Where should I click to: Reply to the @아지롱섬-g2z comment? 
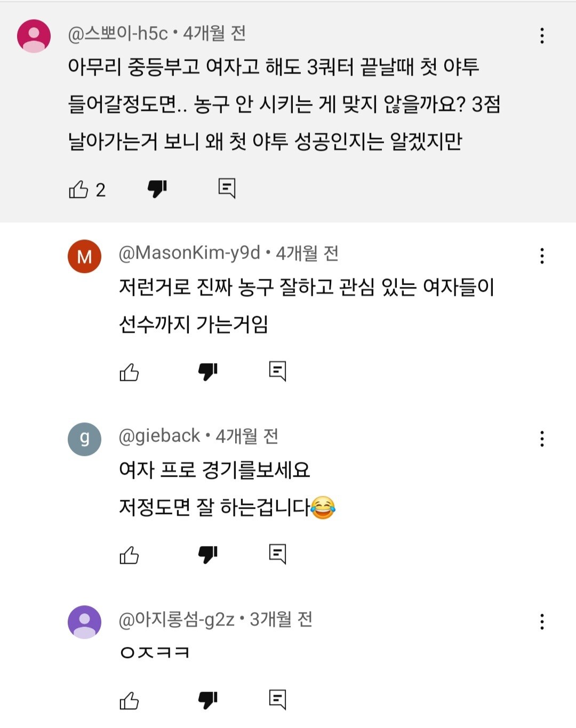277,699
